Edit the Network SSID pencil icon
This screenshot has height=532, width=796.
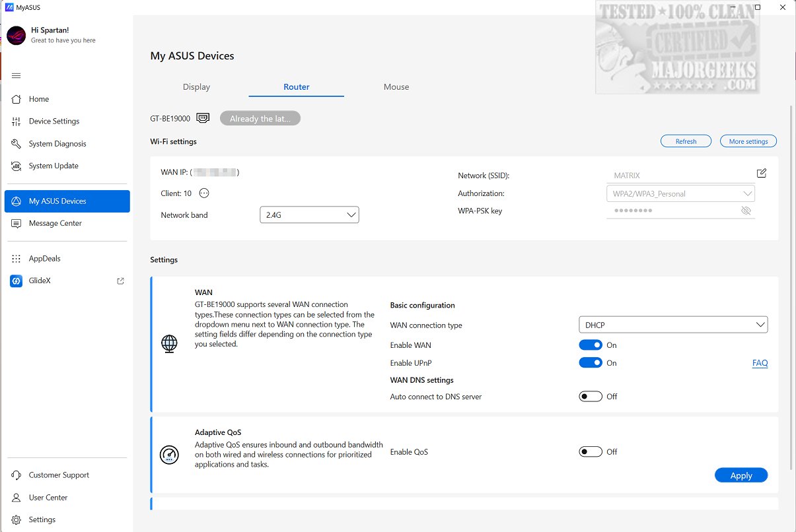click(762, 173)
